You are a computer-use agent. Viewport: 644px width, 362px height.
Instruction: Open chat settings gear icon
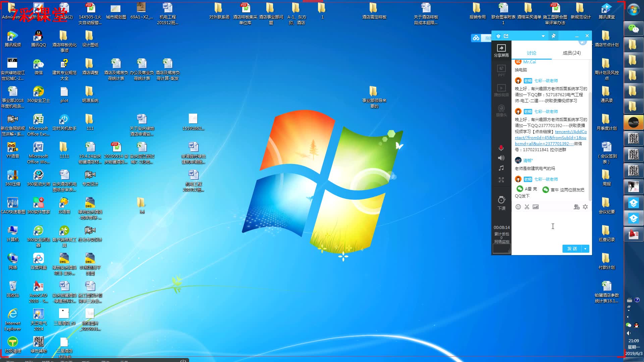pyautogui.click(x=585, y=207)
